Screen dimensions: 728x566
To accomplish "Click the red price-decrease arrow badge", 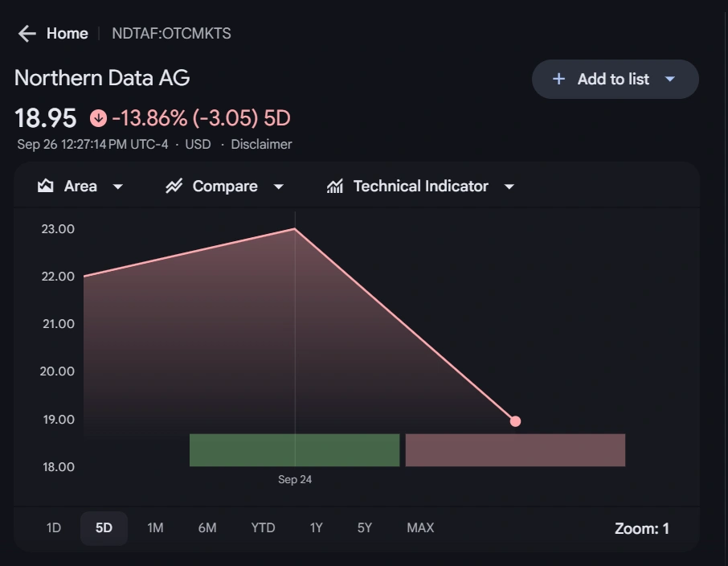I will coord(98,117).
